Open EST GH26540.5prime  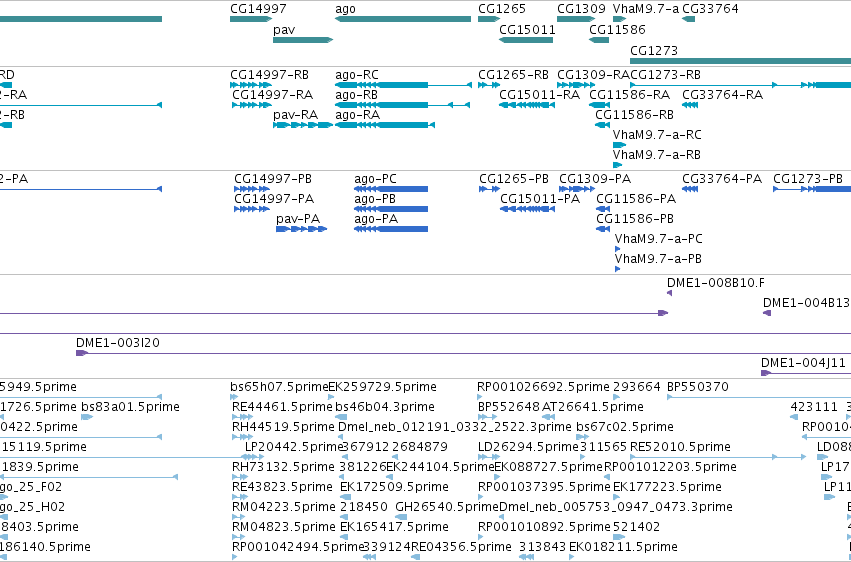(x=401, y=518)
